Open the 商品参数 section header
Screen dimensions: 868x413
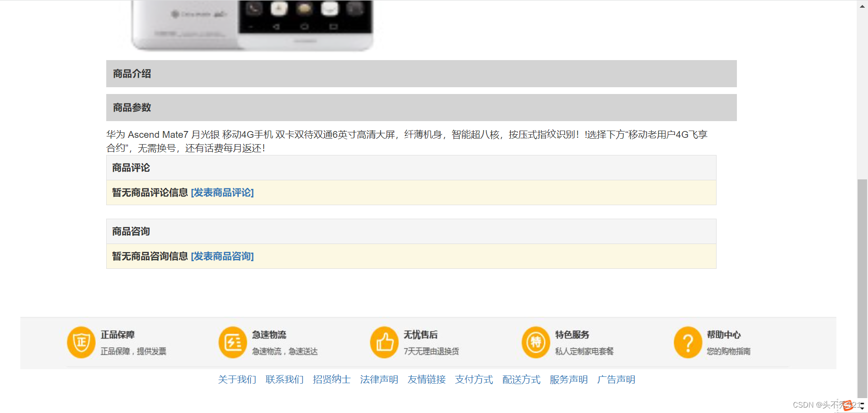pos(421,108)
